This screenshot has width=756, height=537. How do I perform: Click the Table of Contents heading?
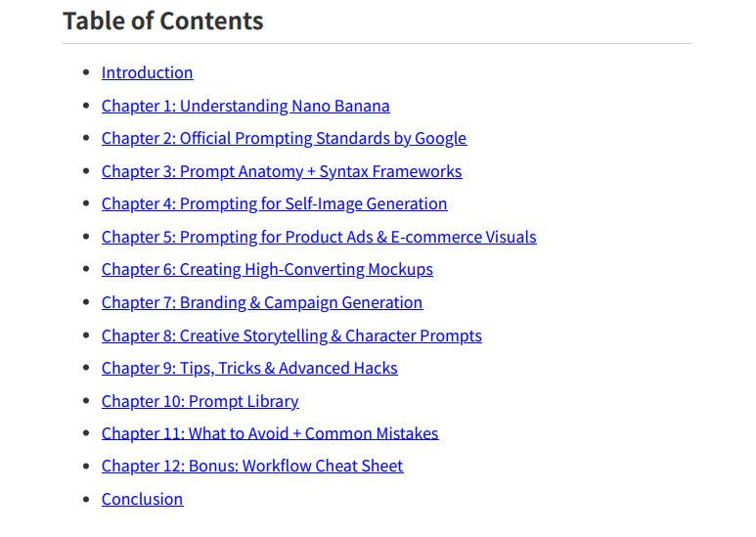[163, 21]
